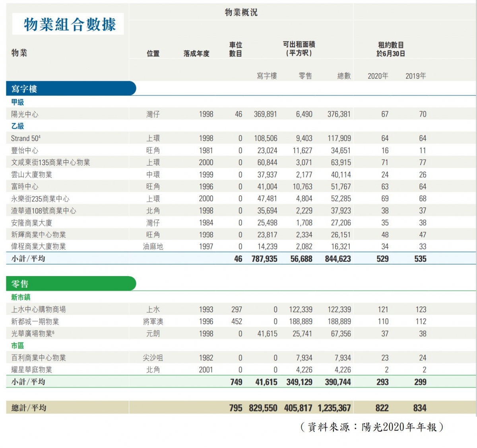This screenshot has height=448, width=477.
Task: Click the 租約數目於6月30日 column header
Action: 390,49
